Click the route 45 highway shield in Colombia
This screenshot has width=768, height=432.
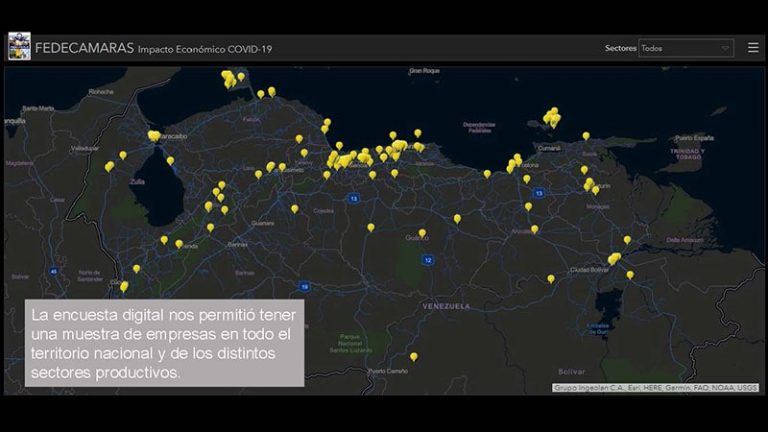(54, 270)
